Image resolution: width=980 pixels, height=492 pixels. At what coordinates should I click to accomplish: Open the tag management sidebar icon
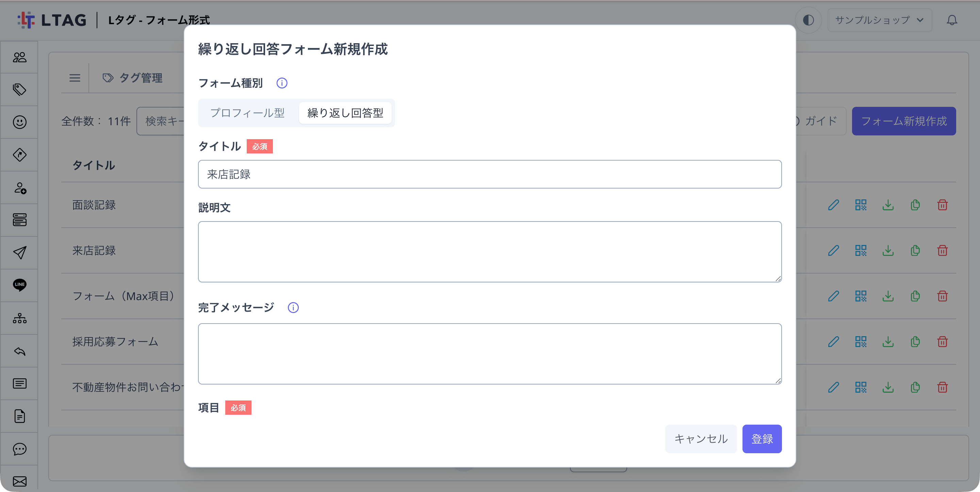19,90
